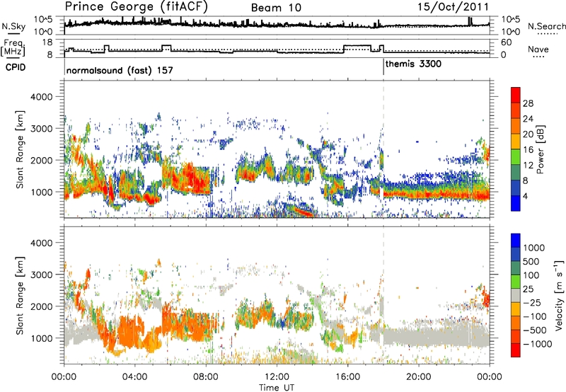Click the dashed CPID change marker in velocity panel
The width and height of the screenshot is (566, 392).
tap(383, 295)
